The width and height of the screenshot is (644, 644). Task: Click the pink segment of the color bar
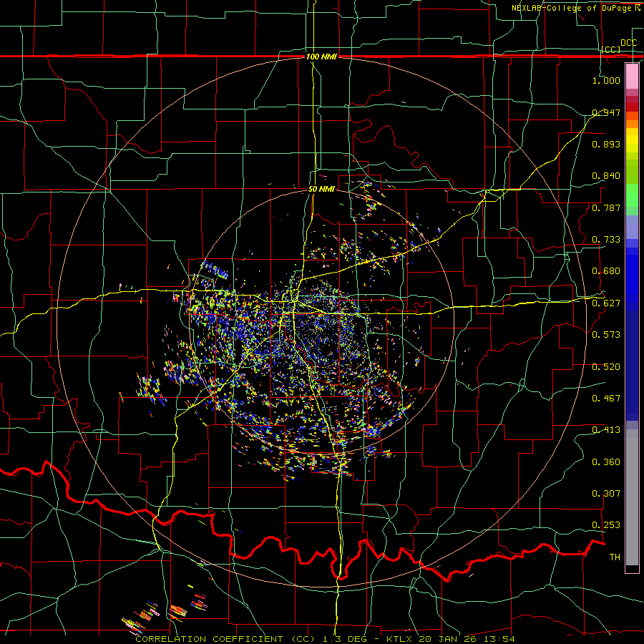coord(632,76)
